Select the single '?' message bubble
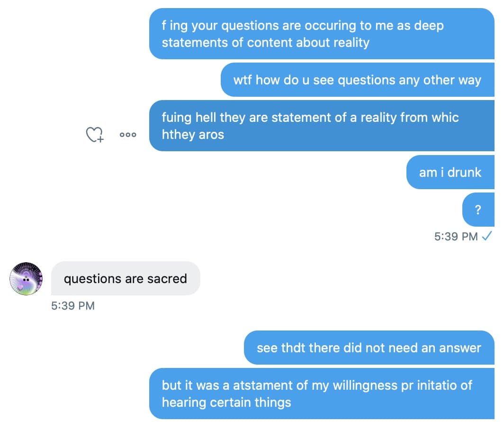Screen dimensions: 504x422 pos(478,210)
